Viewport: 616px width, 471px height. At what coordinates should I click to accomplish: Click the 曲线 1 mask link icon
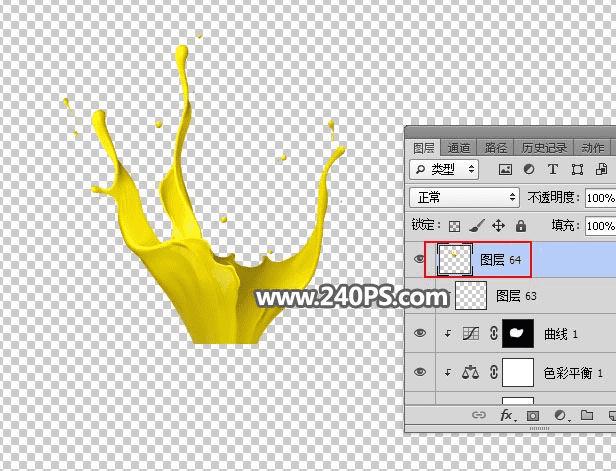pos(494,333)
